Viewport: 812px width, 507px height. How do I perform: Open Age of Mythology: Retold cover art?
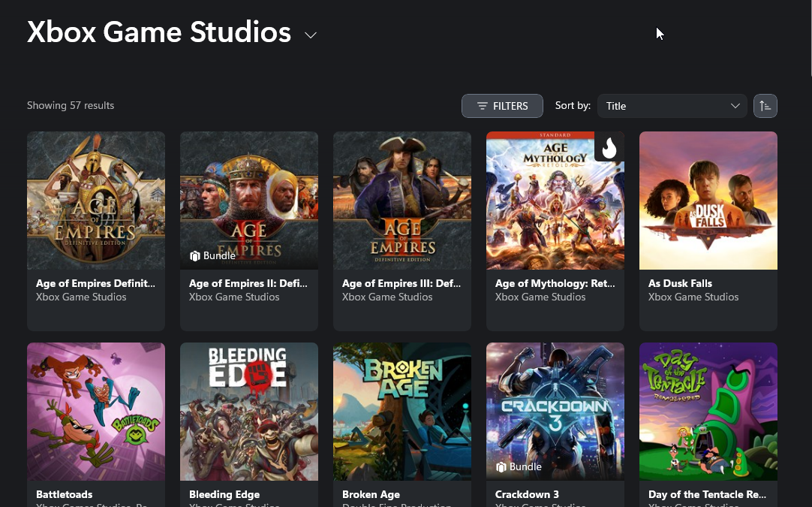(x=555, y=201)
